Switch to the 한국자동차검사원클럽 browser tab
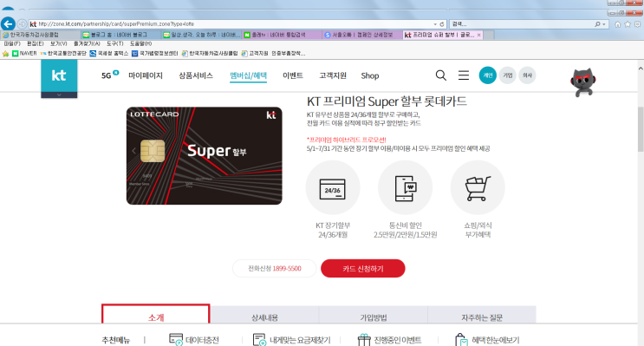644x346 pixels. click(x=40, y=35)
